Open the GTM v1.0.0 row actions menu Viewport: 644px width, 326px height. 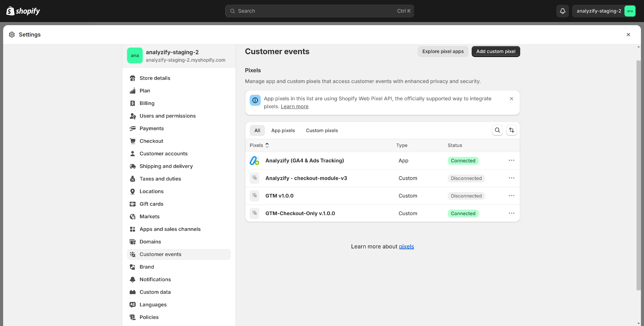coord(512,196)
